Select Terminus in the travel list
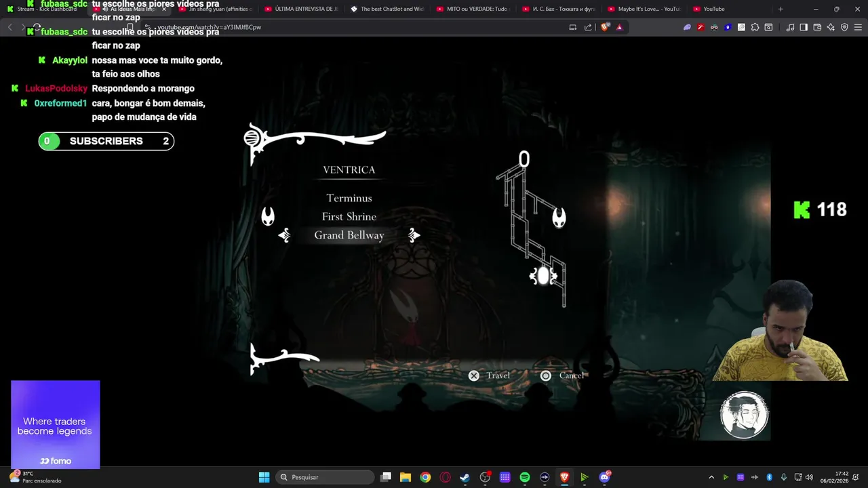This screenshot has height=488, width=868. 349,198
